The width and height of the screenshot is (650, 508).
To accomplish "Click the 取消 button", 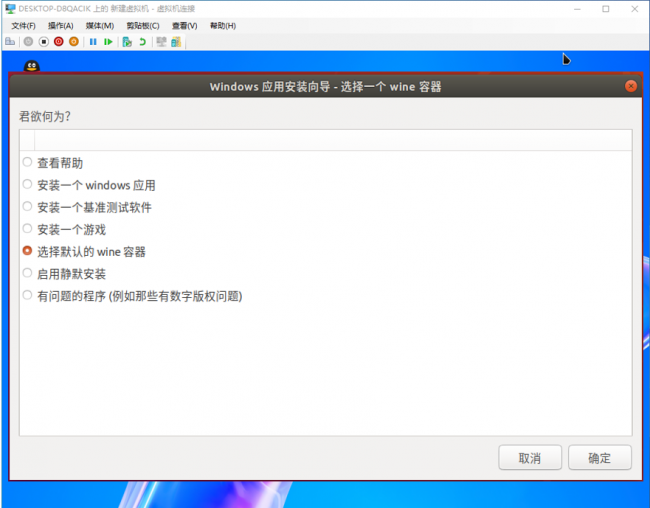I will click(x=530, y=458).
